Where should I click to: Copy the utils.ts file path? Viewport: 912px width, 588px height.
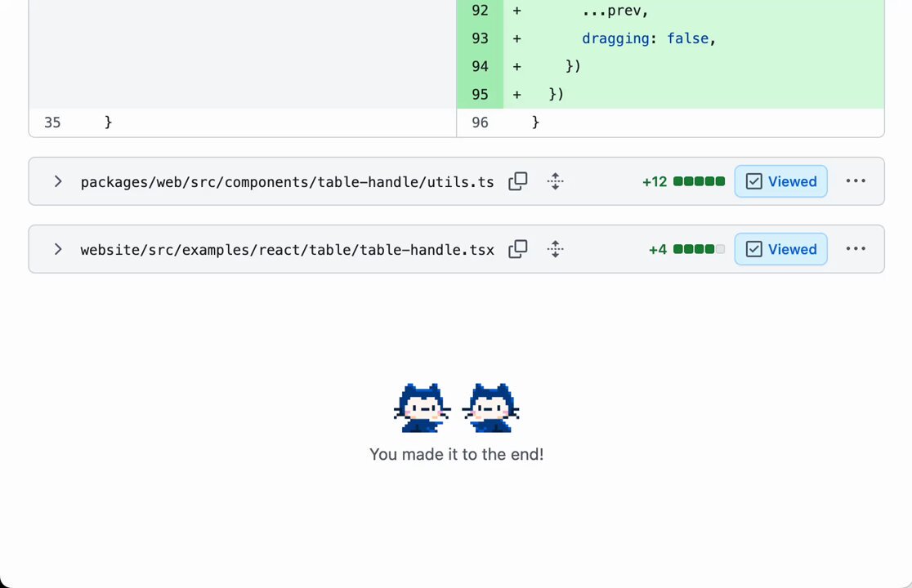click(x=517, y=181)
